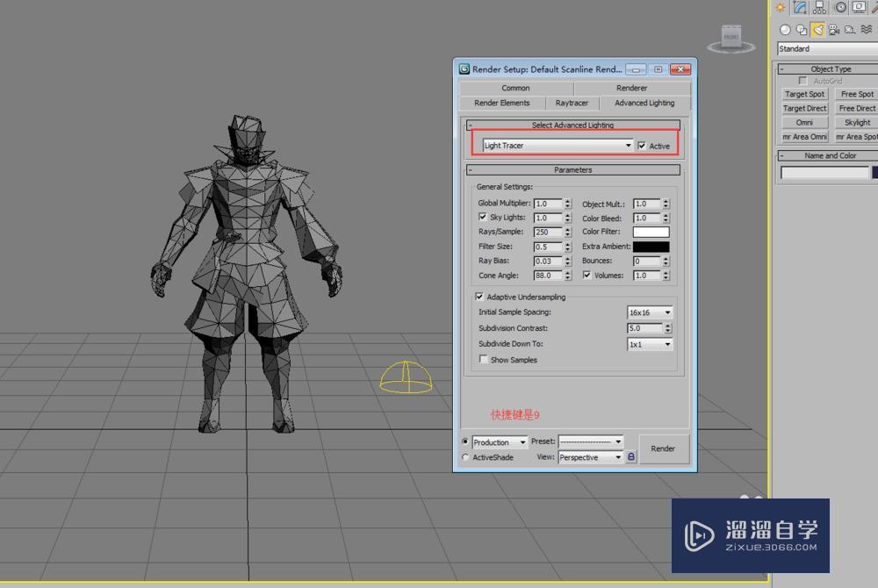This screenshot has width=878, height=588.
Task: Click the Target Direct button
Action: (x=804, y=108)
